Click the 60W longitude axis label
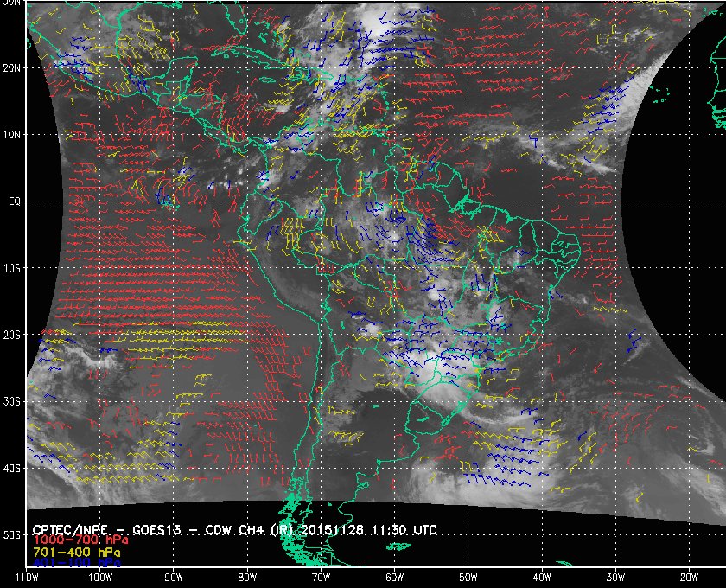The image size is (726, 588). pos(394,576)
